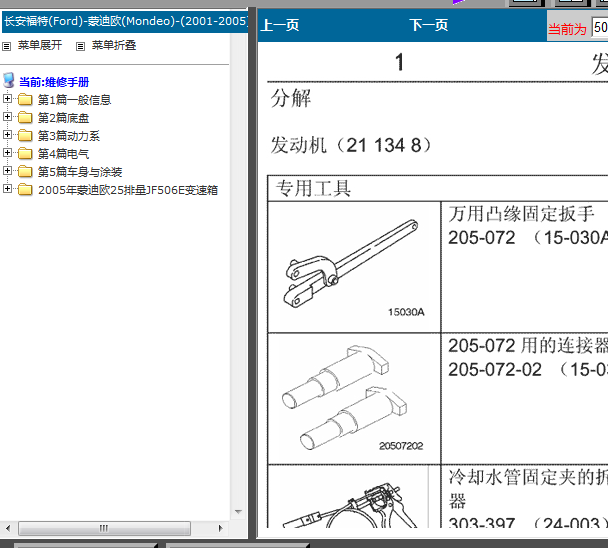Select the 第2篇底盘 tree item
Image resolution: width=608 pixels, height=548 pixels.
(x=64, y=118)
